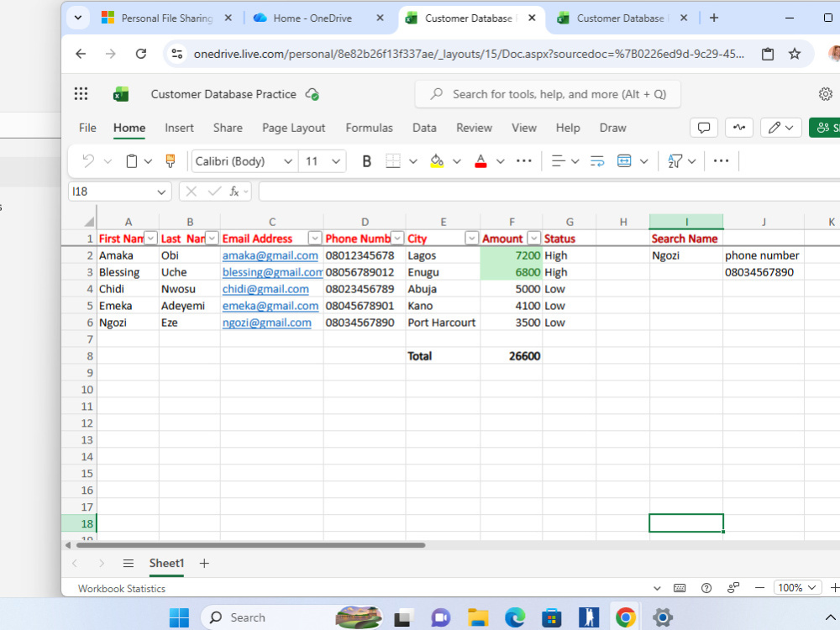Open ngozi@gmail.com email link

[x=267, y=323]
